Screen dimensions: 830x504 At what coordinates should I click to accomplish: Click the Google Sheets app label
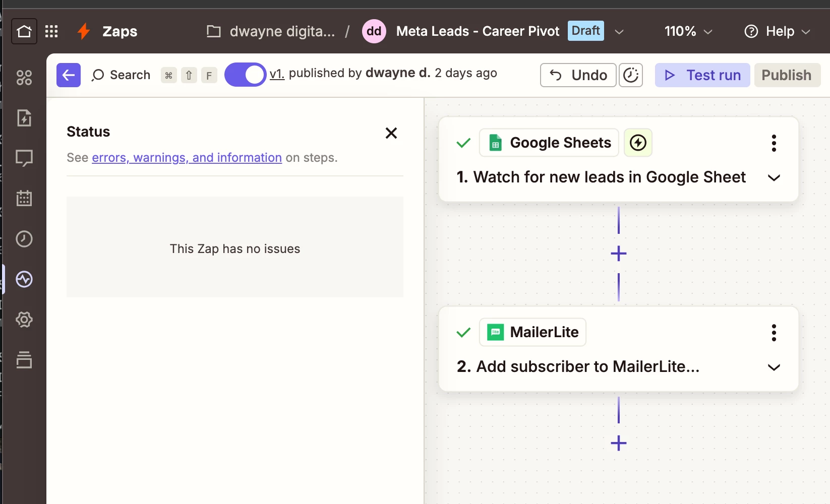(x=549, y=143)
